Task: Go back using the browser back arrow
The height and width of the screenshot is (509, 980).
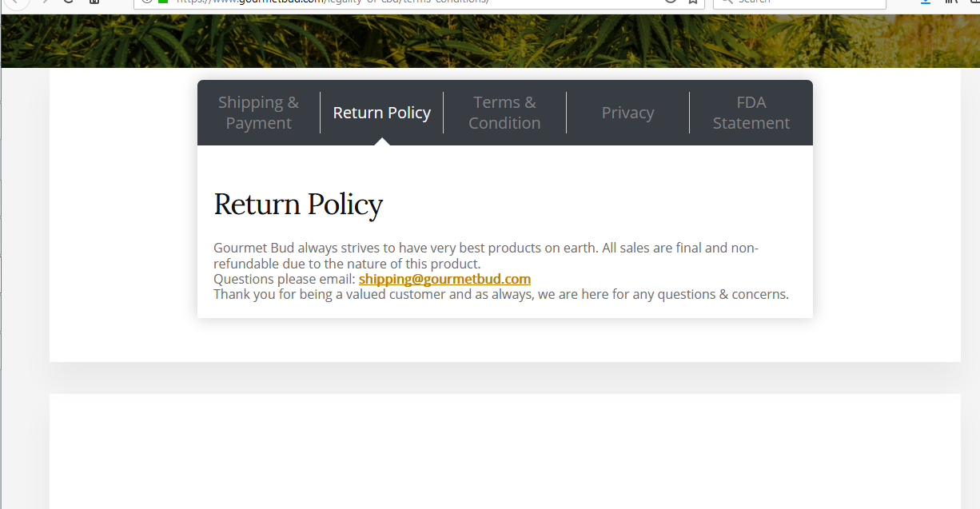Action: click(x=16, y=2)
